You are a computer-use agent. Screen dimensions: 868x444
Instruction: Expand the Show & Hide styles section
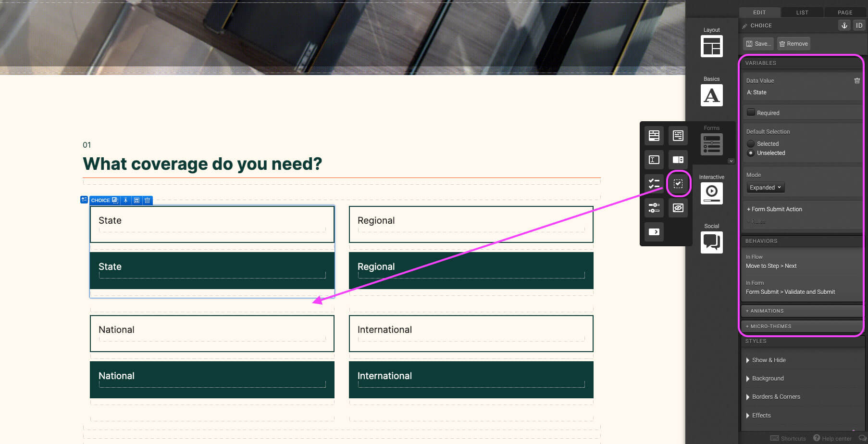point(769,360)
